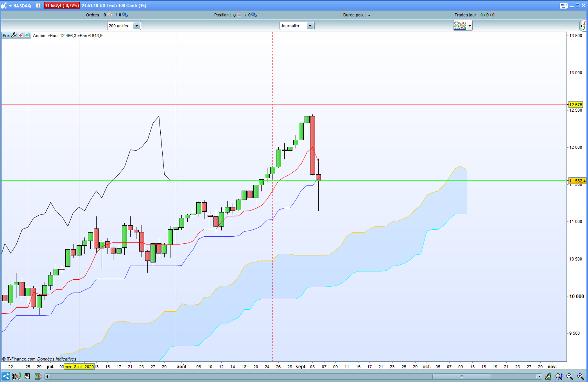Open the on-screen keyboard icon in title bar
The width and height of the screenshot is (588, 382).
(563, 5)
